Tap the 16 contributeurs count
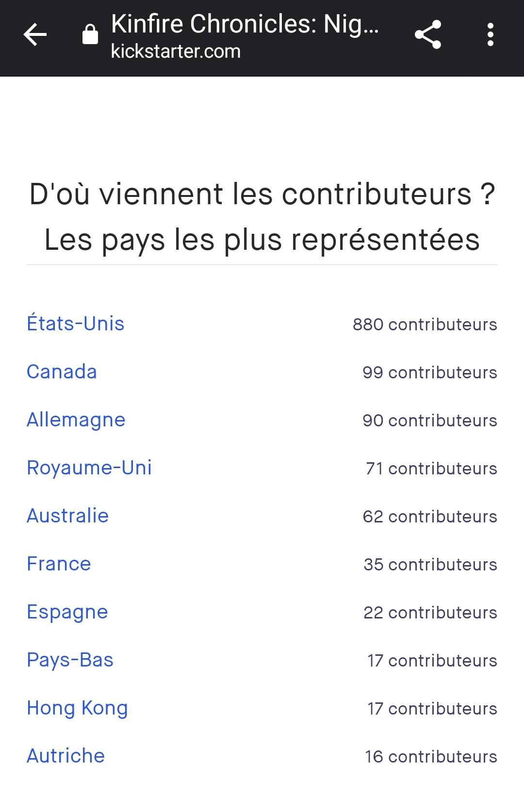Image resolution: width=524 pixels, height=812 pixels. point(431,757)
